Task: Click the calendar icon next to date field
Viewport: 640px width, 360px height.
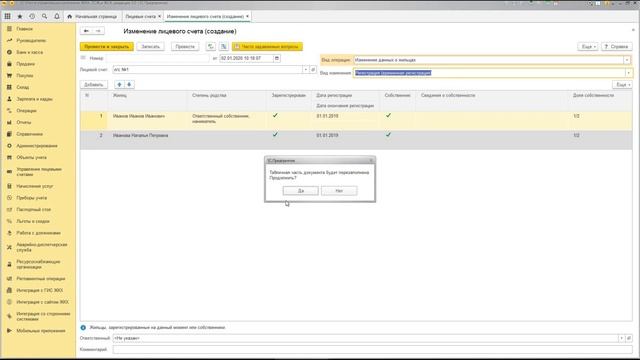Action: pos(277,58)
